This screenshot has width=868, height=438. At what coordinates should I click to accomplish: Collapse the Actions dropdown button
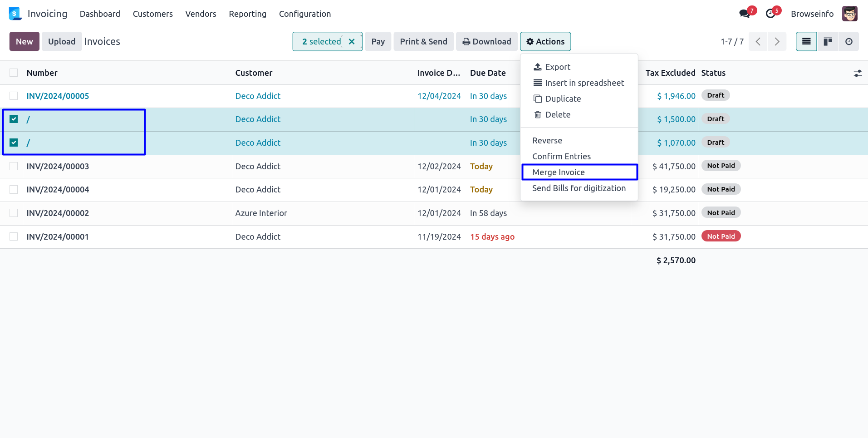point(545,42)
